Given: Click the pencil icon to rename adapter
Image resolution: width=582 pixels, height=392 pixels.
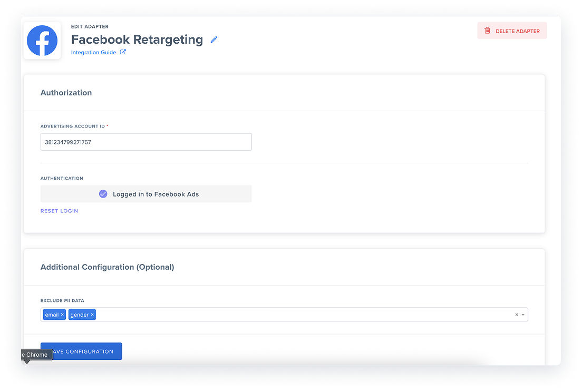Looking at the screenshot, I should tap(214, 40).
